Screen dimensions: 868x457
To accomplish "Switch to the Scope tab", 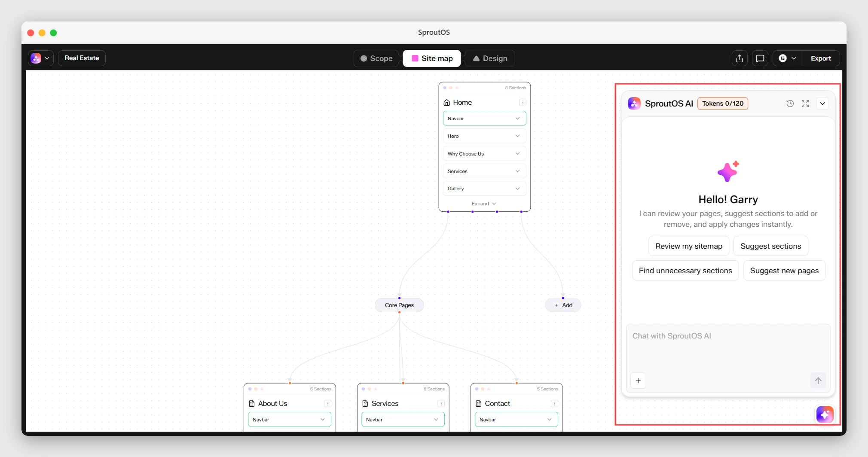I will pos(376,58).
